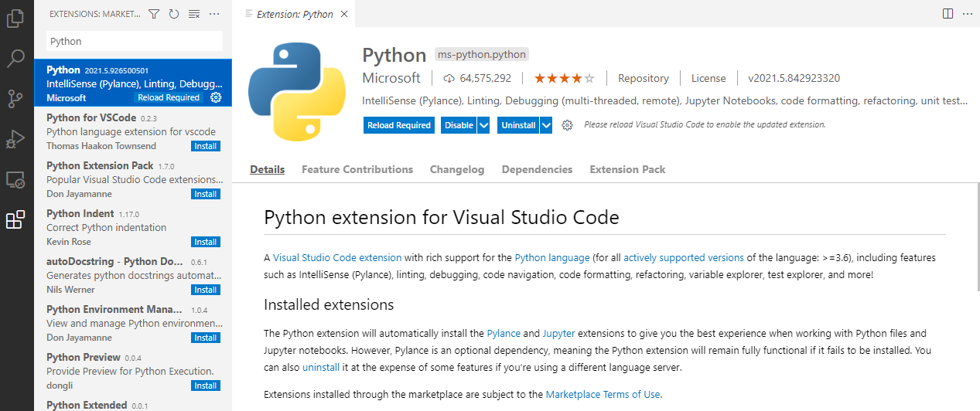Install Python for VSCode extension
This screenshot has width=980, height=411.
click(x=206, y=146)
